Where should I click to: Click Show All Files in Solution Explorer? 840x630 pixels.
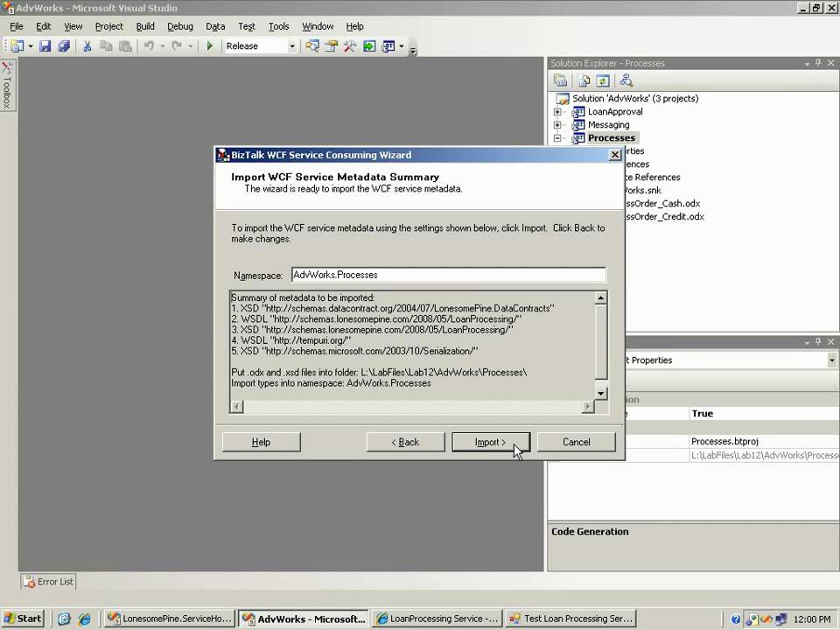pos(584,80)
